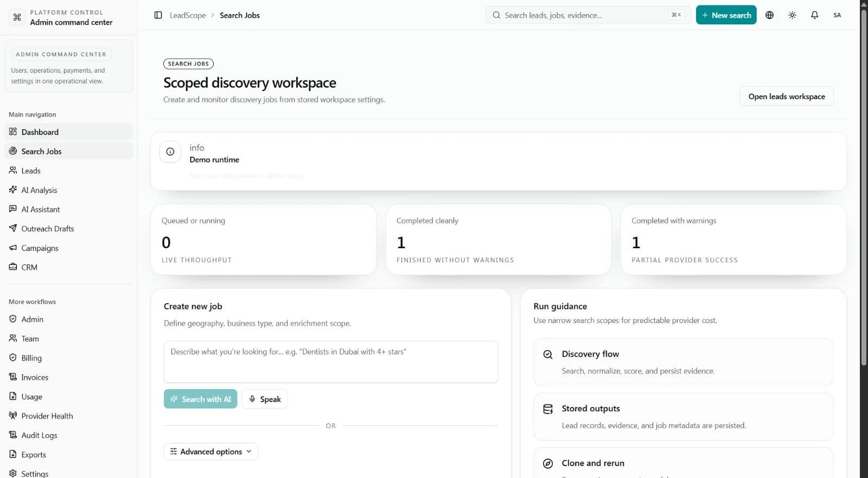Viewport: 868px width, 478px height.
Task: Click the Demo runtime text
Action: pos(214,160)
